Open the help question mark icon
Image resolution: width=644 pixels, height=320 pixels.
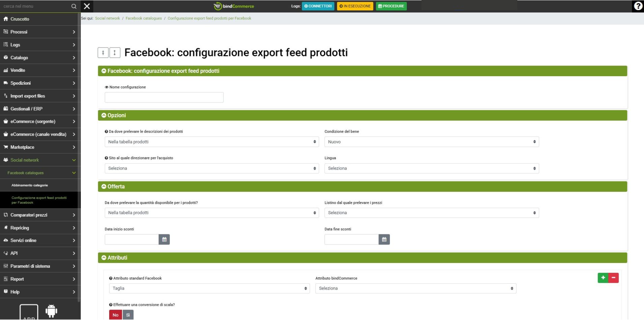click(638, 6)
